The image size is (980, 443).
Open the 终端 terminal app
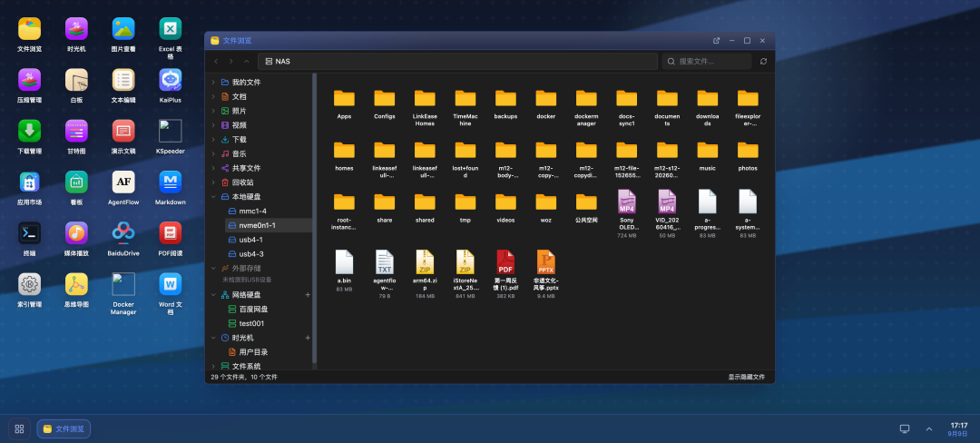[x=29, y=233]
